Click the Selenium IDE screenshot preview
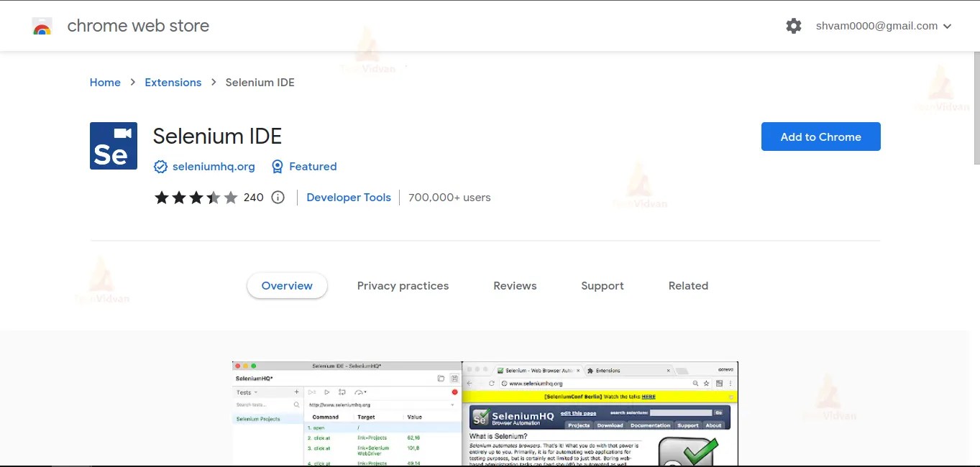Screen dimensions: 980x467 (485, 414)
